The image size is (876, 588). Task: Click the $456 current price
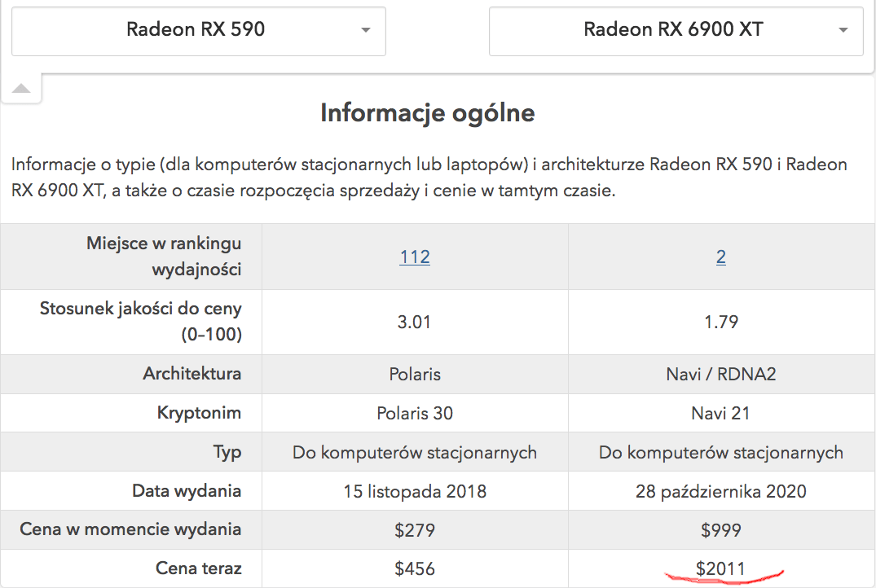(415, 568)
